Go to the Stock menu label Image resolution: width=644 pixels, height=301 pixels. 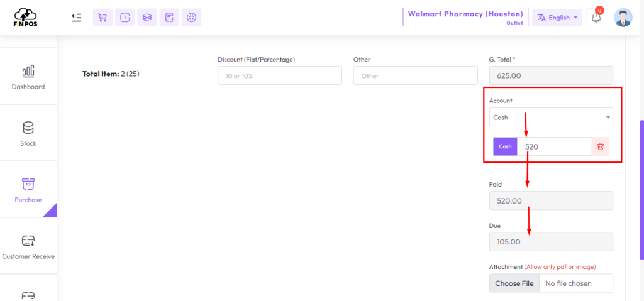(x=28, y=143)
